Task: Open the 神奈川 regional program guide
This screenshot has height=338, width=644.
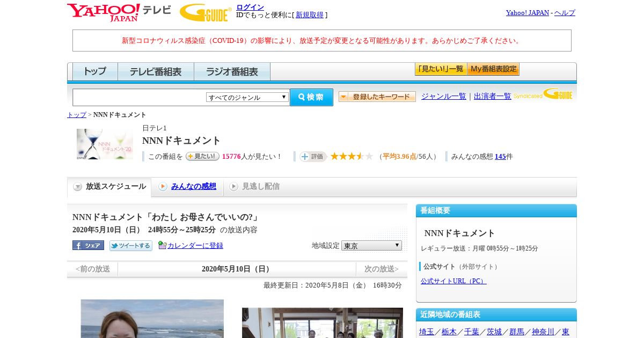Action: click(543, 332)
